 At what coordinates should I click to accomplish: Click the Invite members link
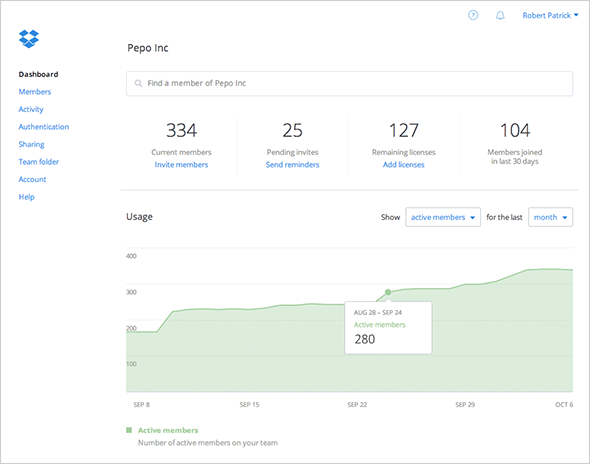[181, 165]
